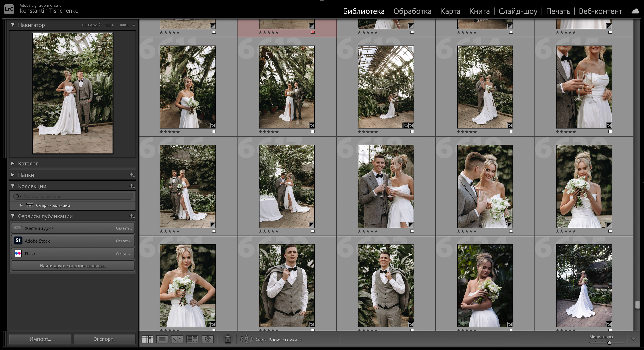This screenshot has height=350, width=644.
Task: Toggle color label box under groom whispering photo 6619
Action: click(x=511, y=231)
